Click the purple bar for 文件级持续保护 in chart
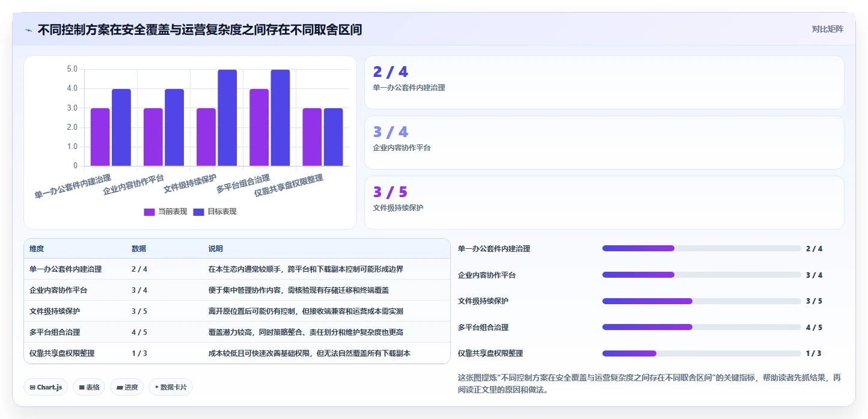868x419 pixels. point(206,137)
